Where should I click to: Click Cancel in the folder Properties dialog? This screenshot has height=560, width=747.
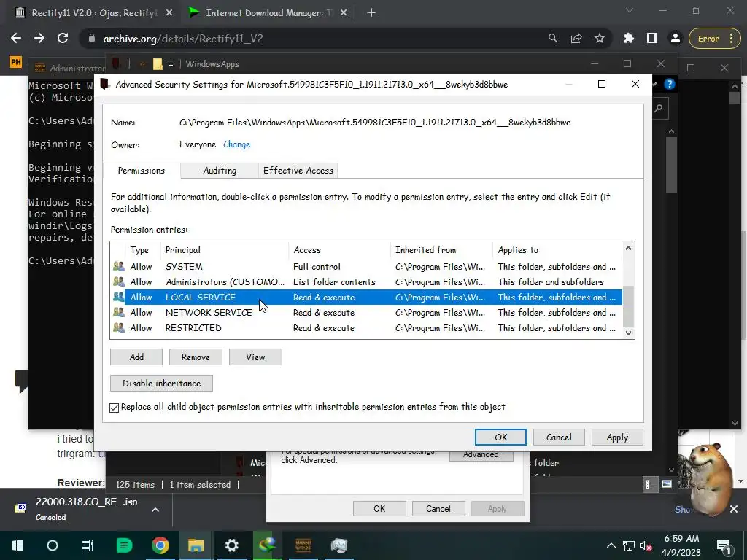click(x=438, y=508)
